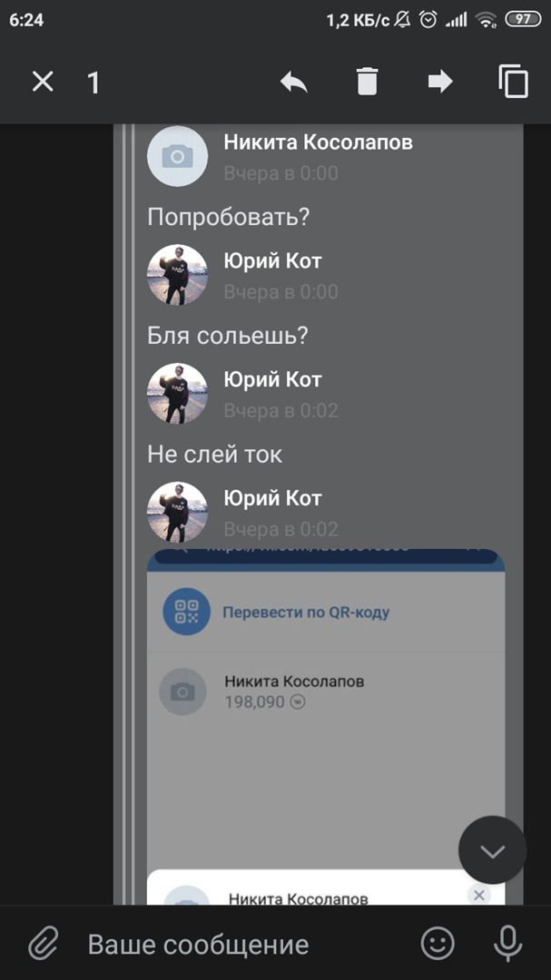This screenshot has width=551, height=980.
Task: Tap small X on bottom card
Action: pos(479,895)
